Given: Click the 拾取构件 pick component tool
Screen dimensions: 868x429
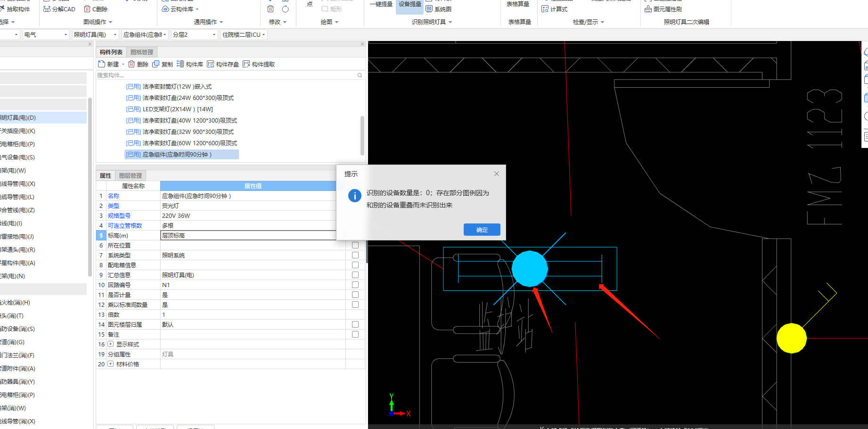Looking at the screenshot, I should tap(15, 9).
